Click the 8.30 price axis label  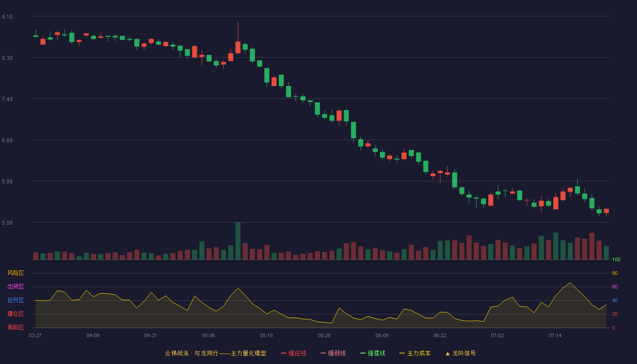coord(7,58)
